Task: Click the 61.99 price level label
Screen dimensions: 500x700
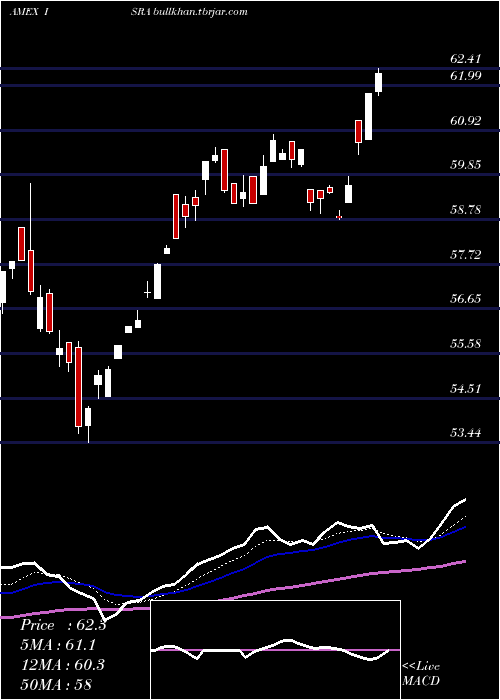Action: (466, 76)
